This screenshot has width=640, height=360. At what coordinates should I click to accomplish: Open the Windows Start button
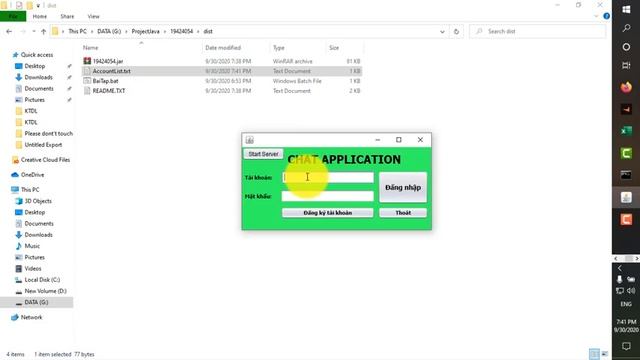coord(626,9)
